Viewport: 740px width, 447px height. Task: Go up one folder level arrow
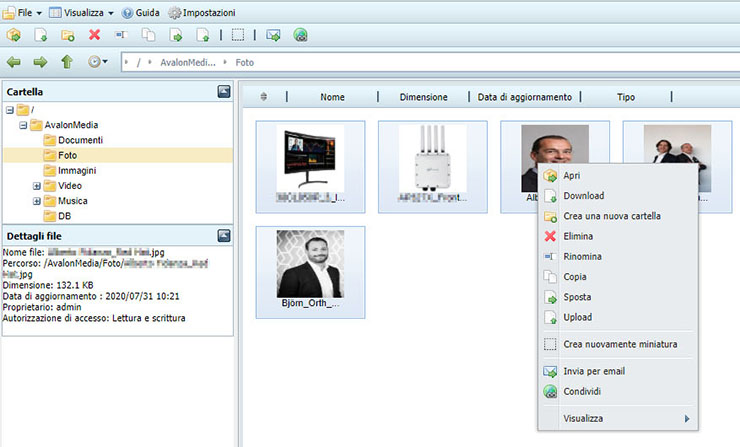(67, 62)
